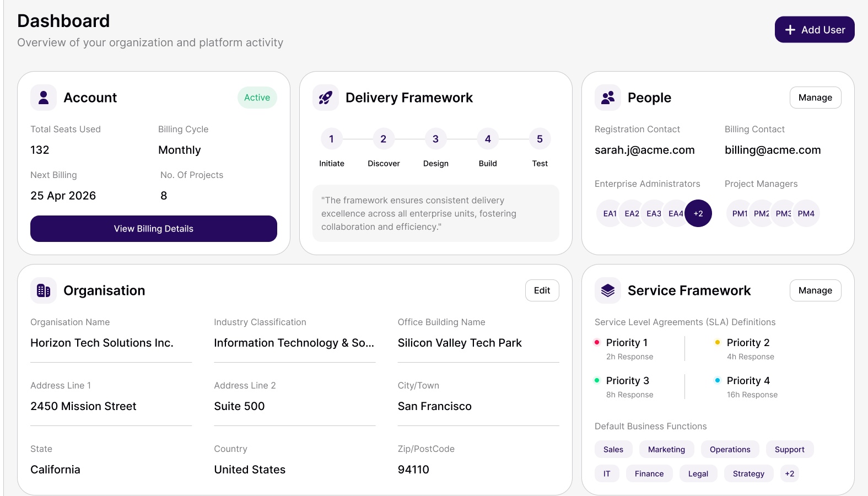Select the Finance business function tag
The height and width of the screenshot is (496, 868).
point(649,473)
